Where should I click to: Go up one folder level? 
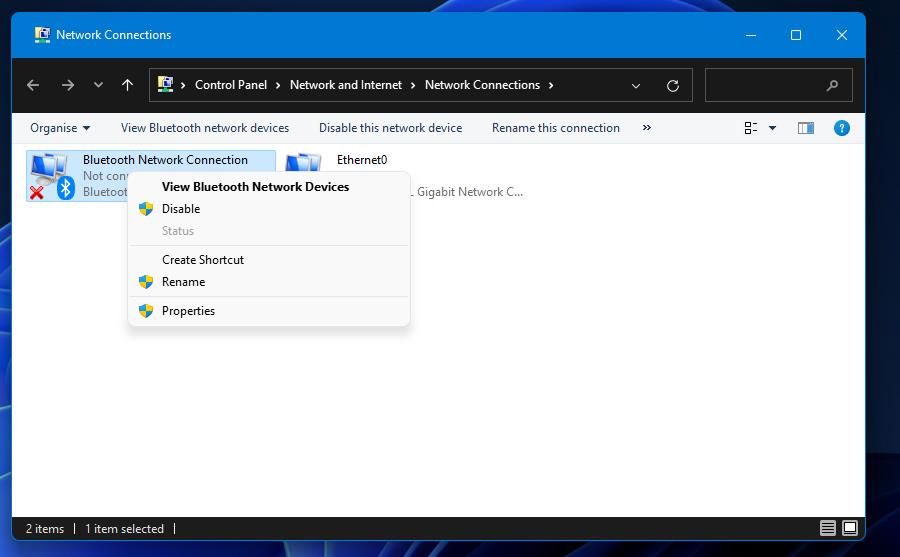click(127, 85)
